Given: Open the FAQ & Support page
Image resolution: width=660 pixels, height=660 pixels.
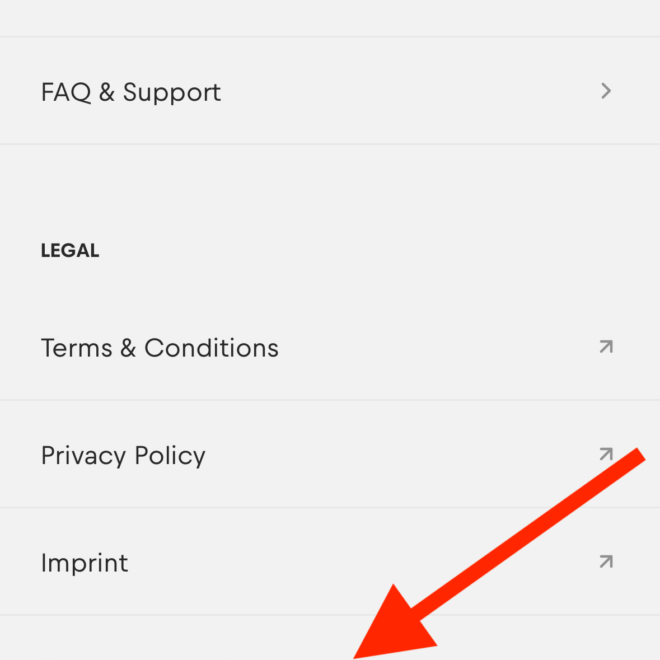Looking at the screenshot, I should point(130,92).
